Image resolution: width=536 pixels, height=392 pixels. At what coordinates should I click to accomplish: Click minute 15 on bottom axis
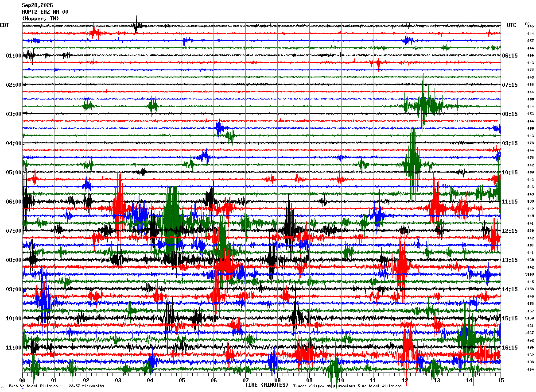501,380
